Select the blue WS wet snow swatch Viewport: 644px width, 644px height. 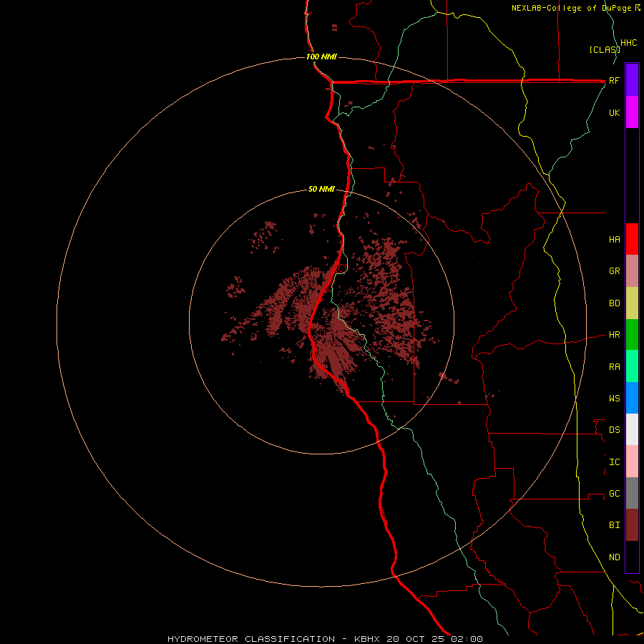click(632, 398)
